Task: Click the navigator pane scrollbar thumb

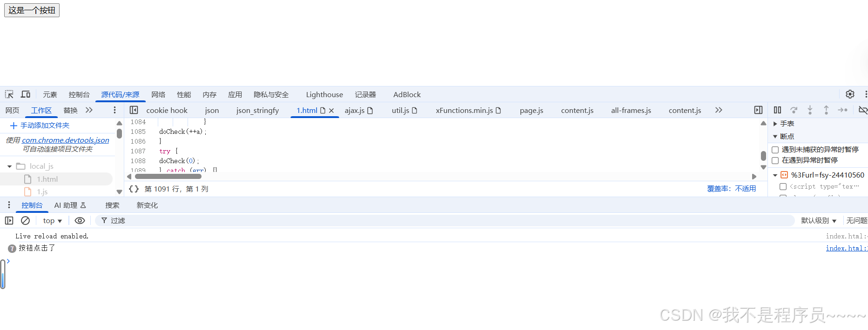Action: point(119,133)
